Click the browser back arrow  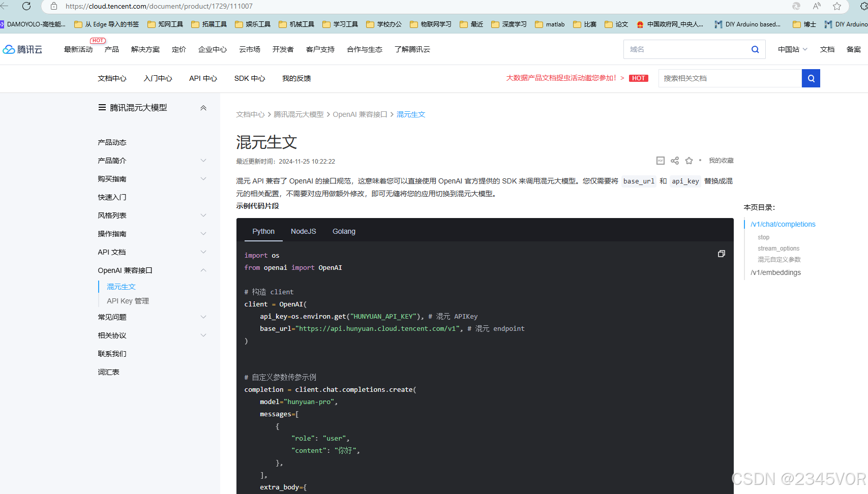point(5,6)
